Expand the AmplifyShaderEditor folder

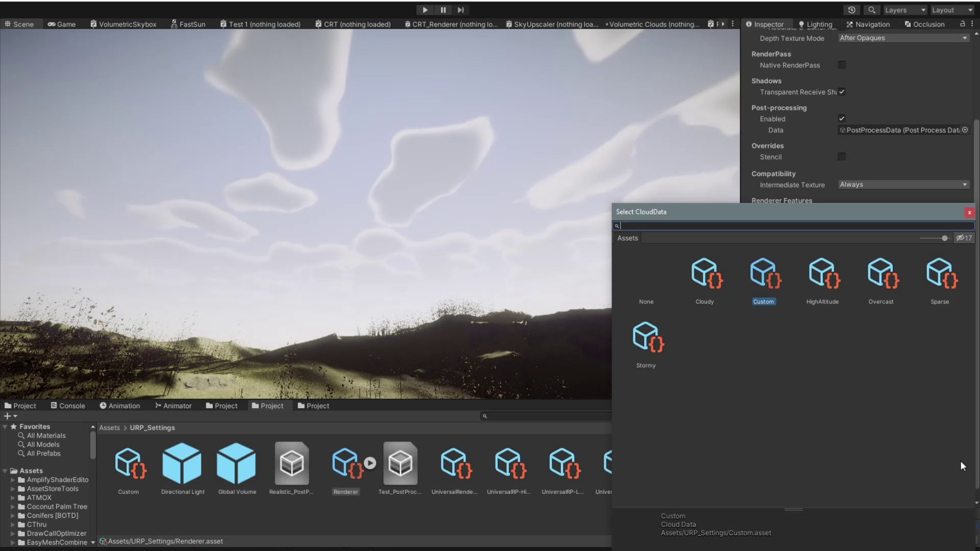point(13,480)
